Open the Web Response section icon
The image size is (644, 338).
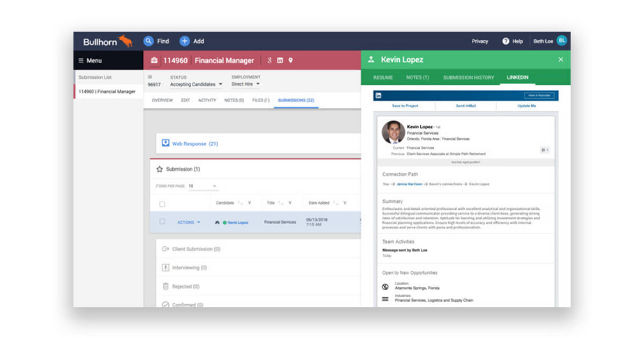(x=165, y=143)
